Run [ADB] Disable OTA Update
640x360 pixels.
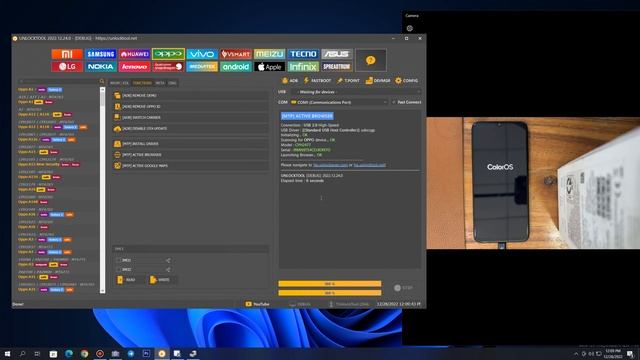[x=191, y=129]
